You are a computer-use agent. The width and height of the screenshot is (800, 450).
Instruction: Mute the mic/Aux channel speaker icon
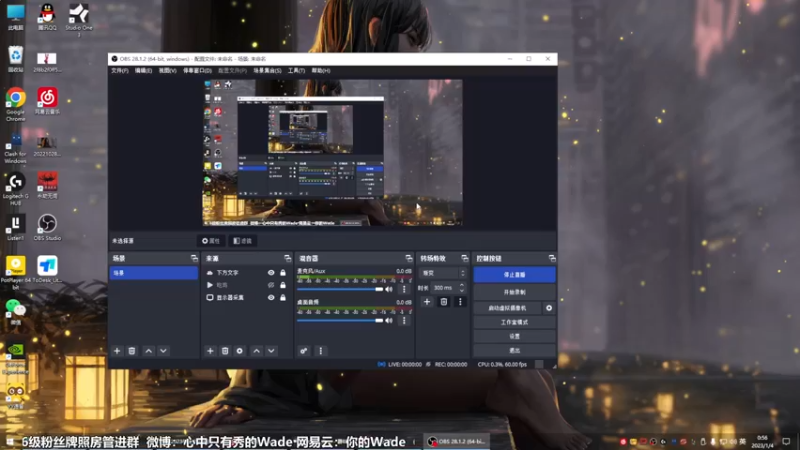tap(389, 289)
